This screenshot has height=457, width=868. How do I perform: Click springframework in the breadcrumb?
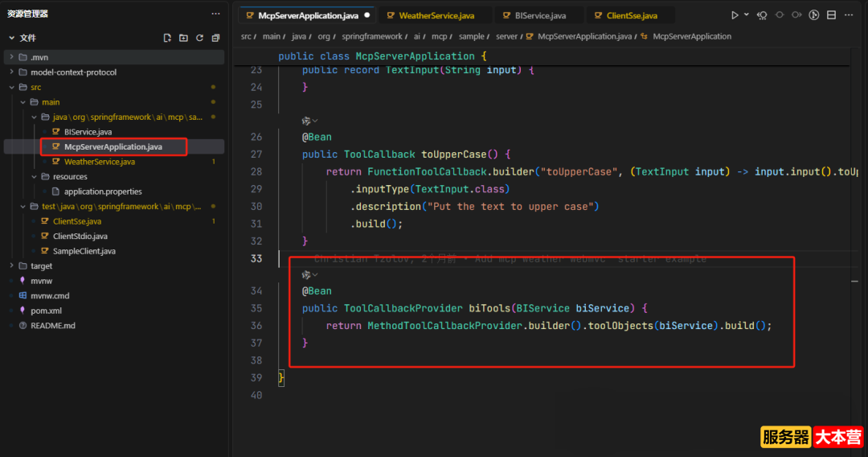pos(372,36)
